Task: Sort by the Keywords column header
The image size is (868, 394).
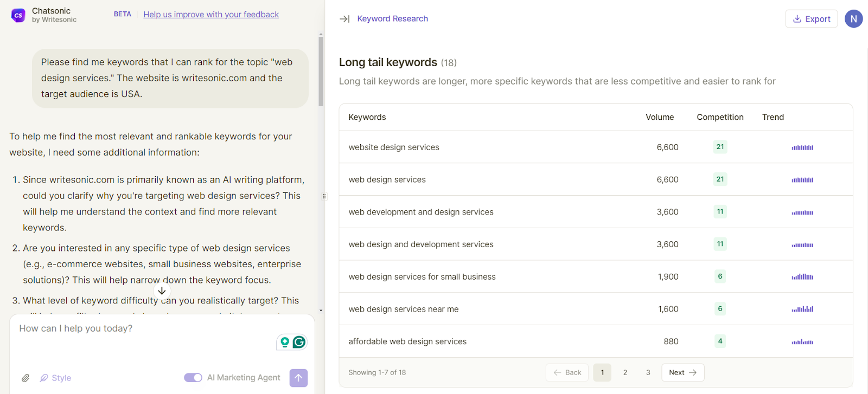Action: [x=367, y=117]
